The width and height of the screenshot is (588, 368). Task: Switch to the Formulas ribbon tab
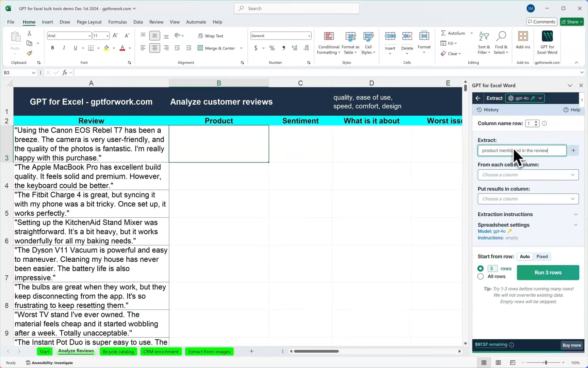tap(117, 22)
